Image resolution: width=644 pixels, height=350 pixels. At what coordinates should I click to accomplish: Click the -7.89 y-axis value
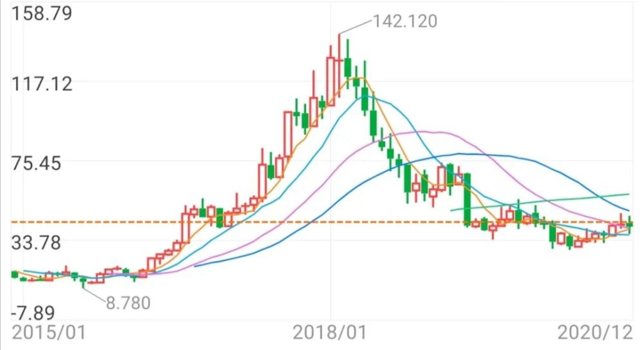[33, 313]
